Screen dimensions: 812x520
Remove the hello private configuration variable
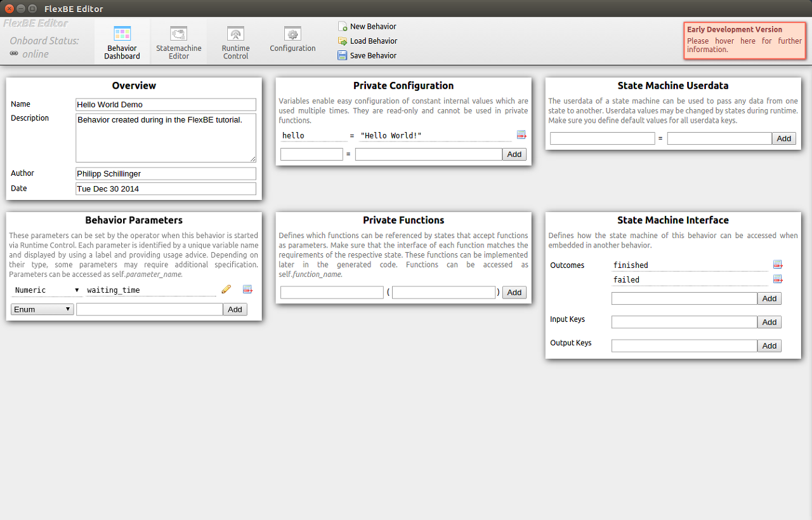(x=521, y=135)
